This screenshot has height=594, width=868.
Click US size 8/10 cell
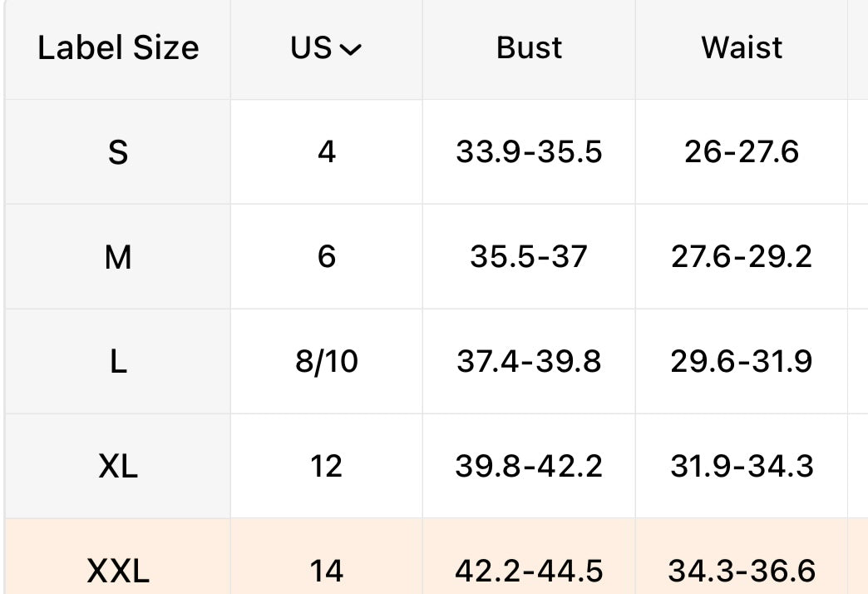[x=327, y=362]
